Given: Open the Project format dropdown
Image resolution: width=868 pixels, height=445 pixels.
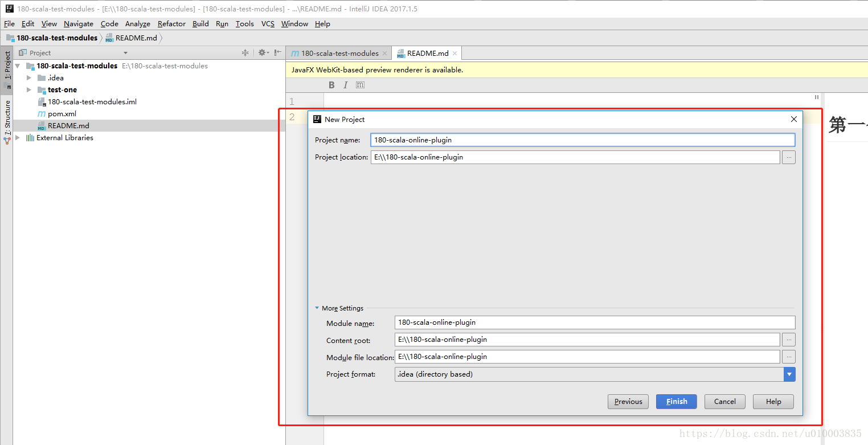Looking at the screenshot, I should [789, 374].
